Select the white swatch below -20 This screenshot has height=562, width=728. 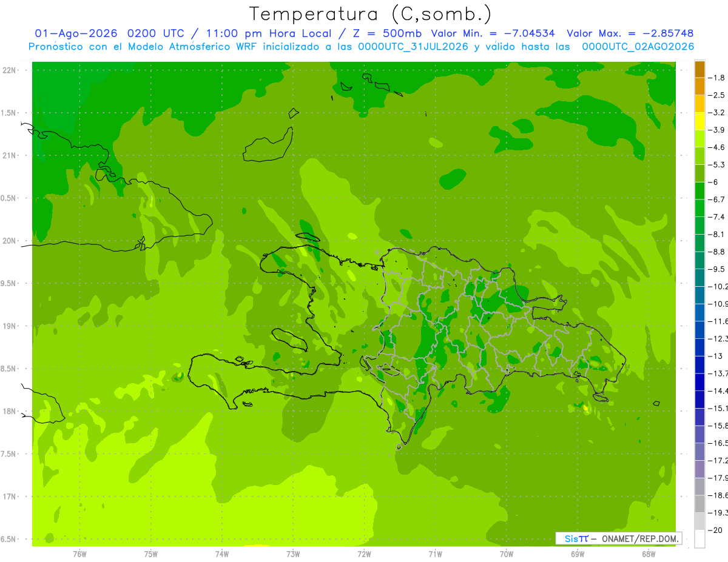pyautogui.click(x=699, y=539)
